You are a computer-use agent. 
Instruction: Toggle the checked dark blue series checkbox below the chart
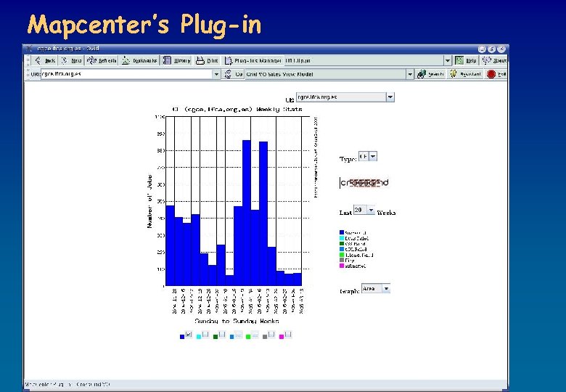188,335
